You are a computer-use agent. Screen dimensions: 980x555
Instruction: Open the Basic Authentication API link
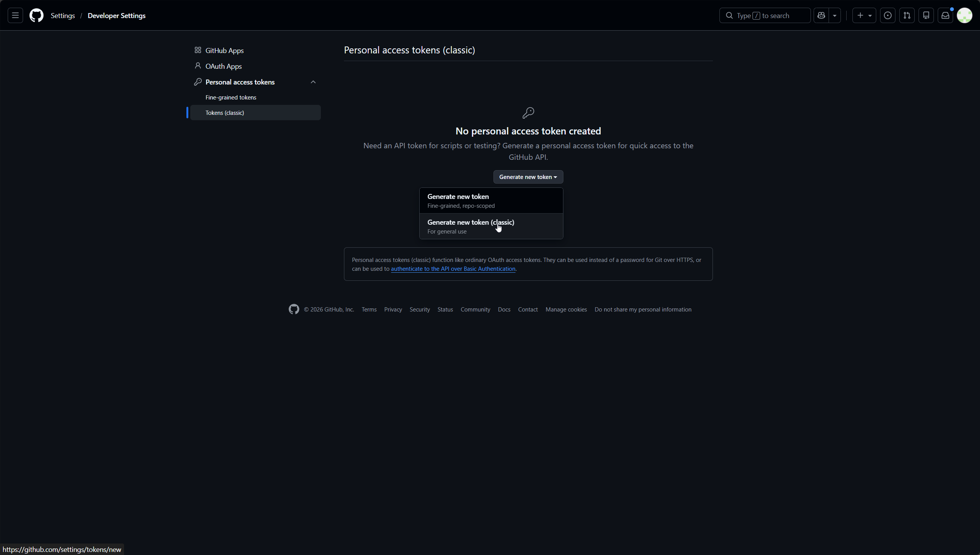453,269
